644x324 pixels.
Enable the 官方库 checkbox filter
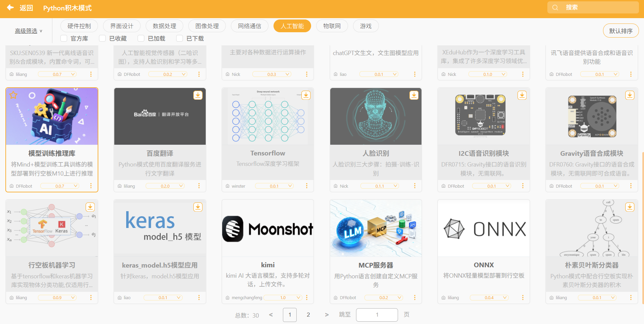click(64, 38)
